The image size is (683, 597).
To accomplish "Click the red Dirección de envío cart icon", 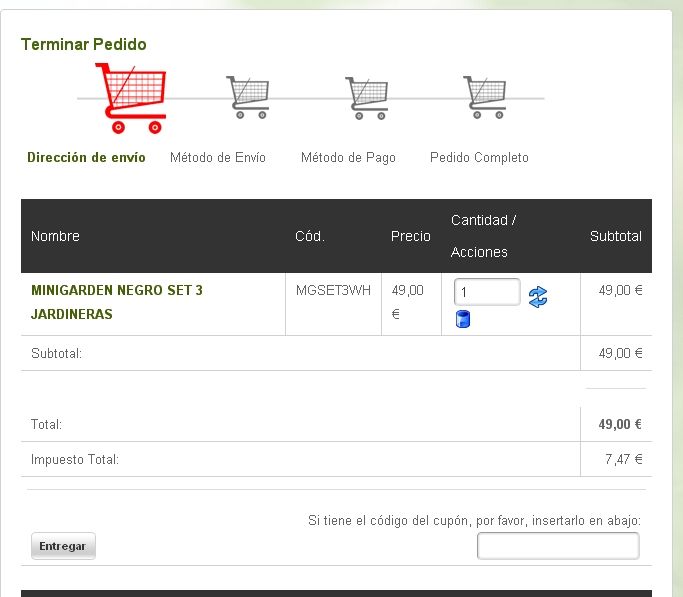I will pos(131,98).
